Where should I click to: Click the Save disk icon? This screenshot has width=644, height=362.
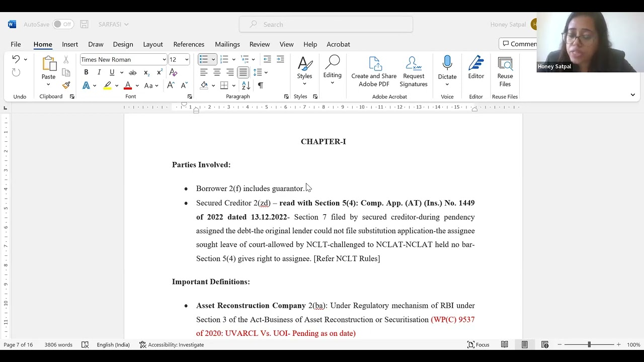tap(84, 24)
